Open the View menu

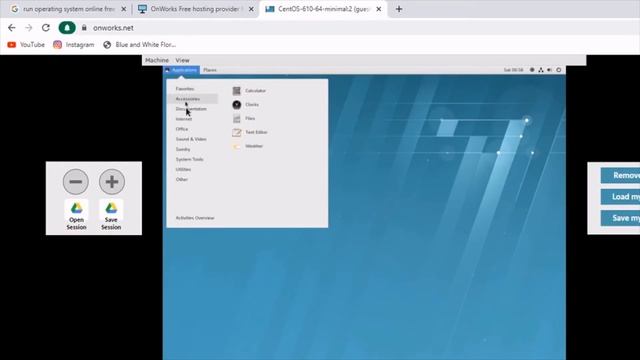coord(182,60)
